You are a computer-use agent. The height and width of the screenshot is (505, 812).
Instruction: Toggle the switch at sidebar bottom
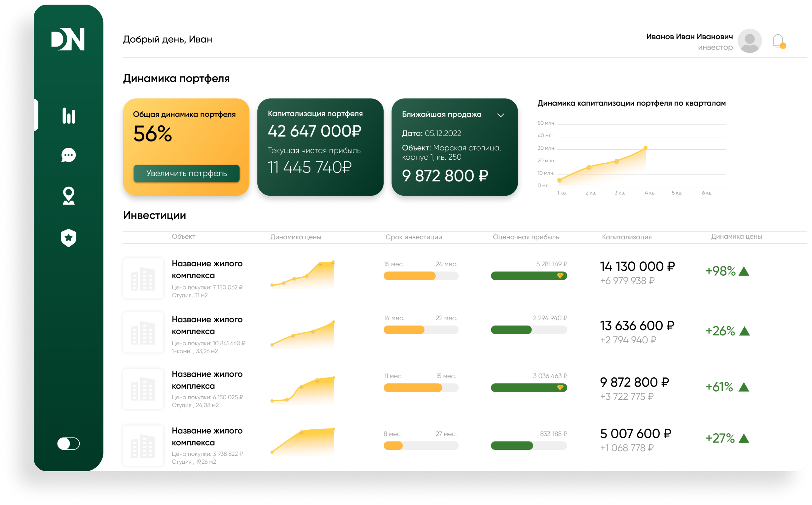[x=69, y=444]
